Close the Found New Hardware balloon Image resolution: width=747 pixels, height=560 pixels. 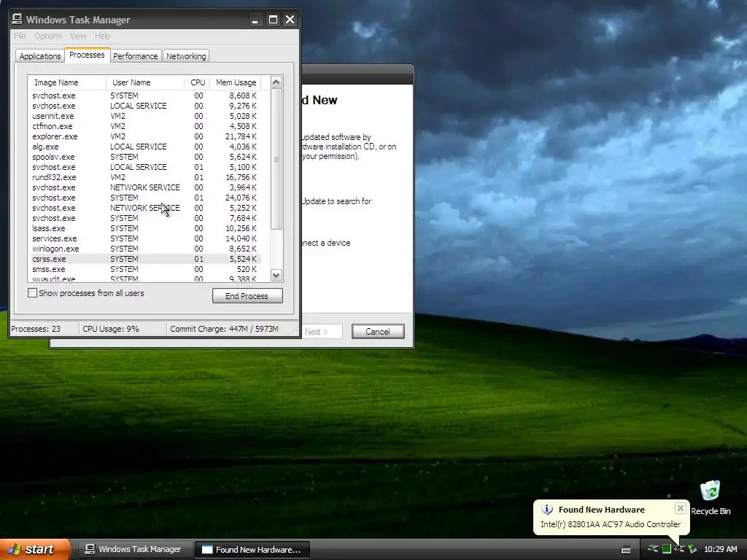(681, 508)
